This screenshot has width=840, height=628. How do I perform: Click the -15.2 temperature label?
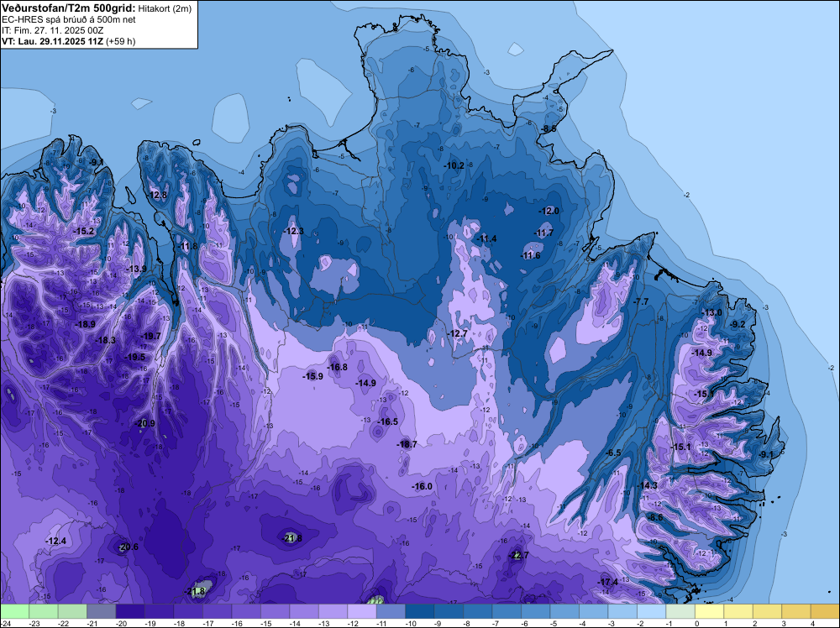click(83, 231)
